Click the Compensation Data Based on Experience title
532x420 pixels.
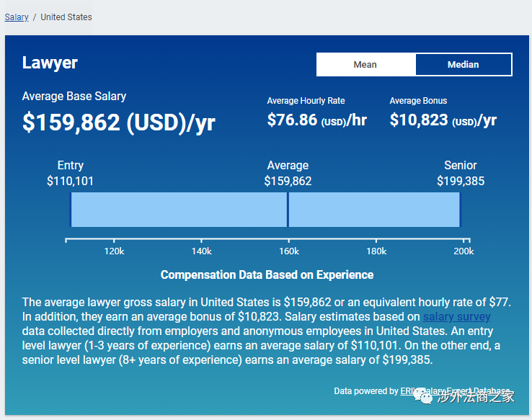click(267, 275)
